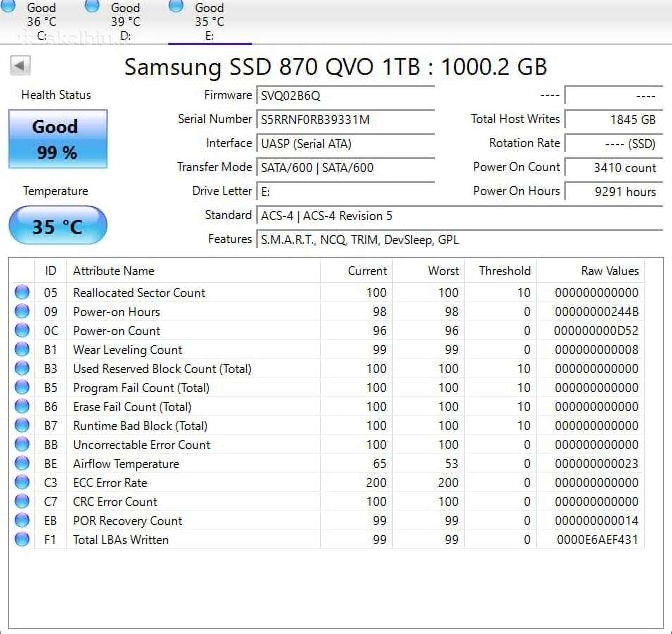Click the Standard field ACS-4
The image size is (672, 634).
(x=459, y=216)
